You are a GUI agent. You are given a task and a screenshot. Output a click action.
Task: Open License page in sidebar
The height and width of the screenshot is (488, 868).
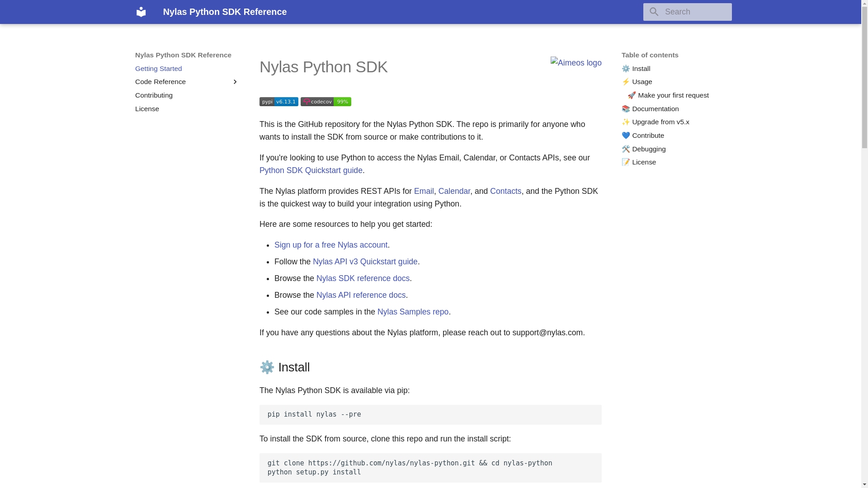[x=147, y=109]
